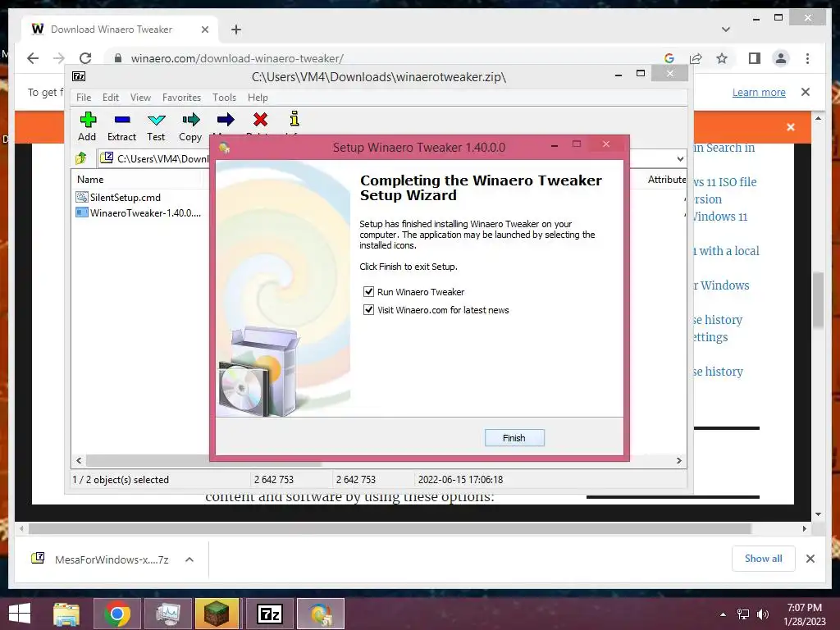Screen dimensions: 840x630
Task: Click the Chrome forward arrow
Action: [x=59, y=58]
